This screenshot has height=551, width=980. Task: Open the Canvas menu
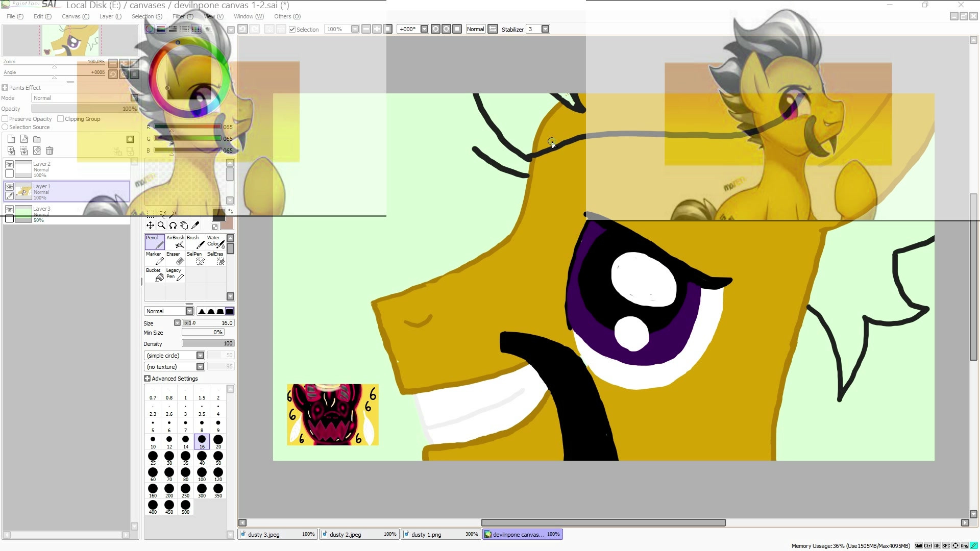click(75, 16)
